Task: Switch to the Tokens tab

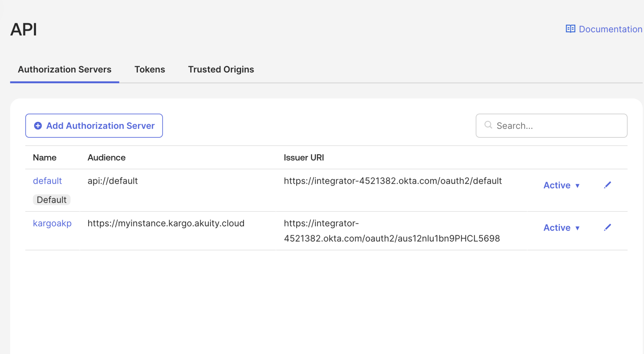Action: point(150,70)
